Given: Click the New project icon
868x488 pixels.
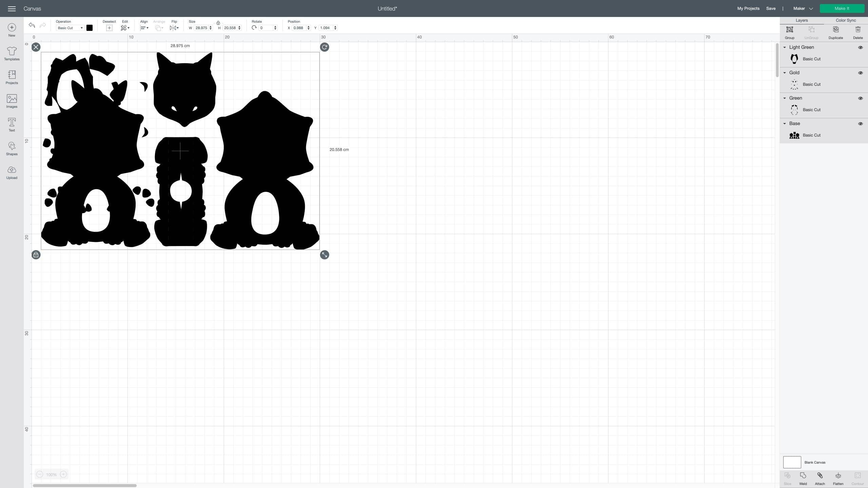Looking at the screenshot, I should pos(12,27).
